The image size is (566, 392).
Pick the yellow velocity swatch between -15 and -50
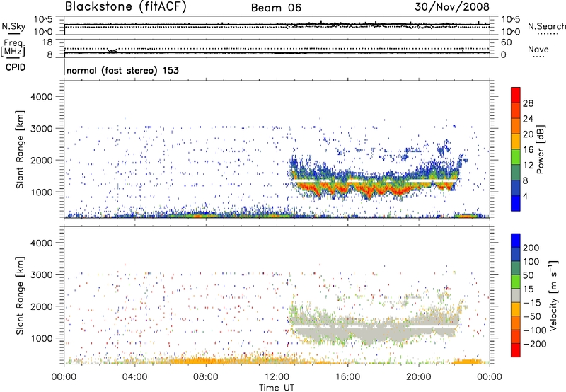(516, 309)
